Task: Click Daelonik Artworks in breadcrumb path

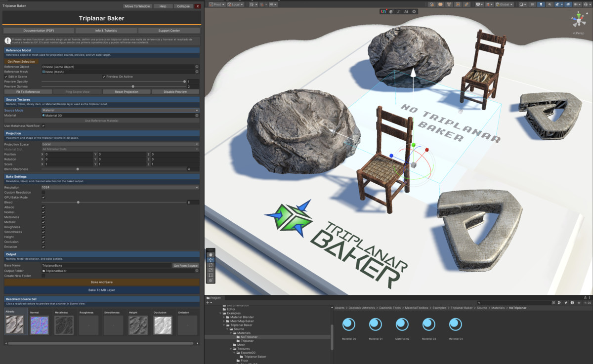Action: [361, 308]
